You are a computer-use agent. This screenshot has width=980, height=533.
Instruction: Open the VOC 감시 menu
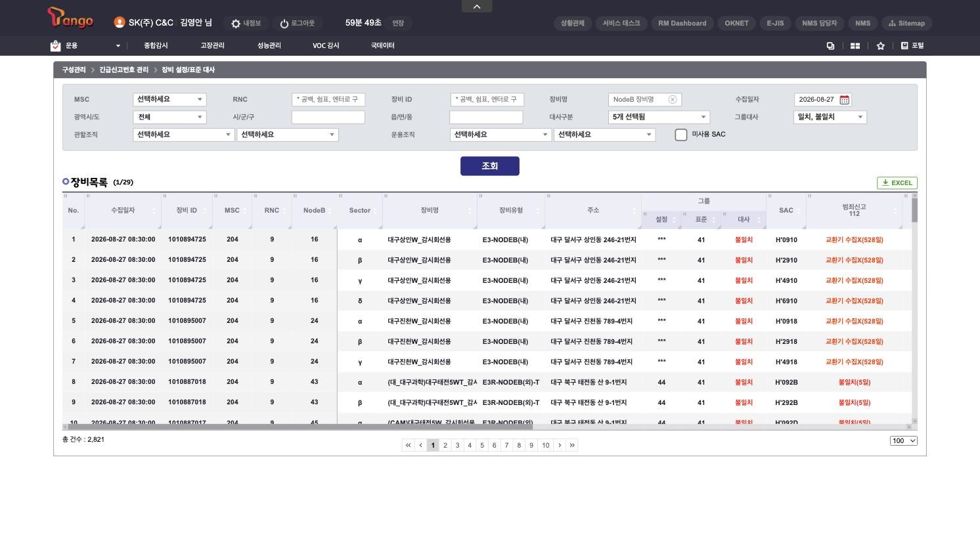click(x=326, y=46)
